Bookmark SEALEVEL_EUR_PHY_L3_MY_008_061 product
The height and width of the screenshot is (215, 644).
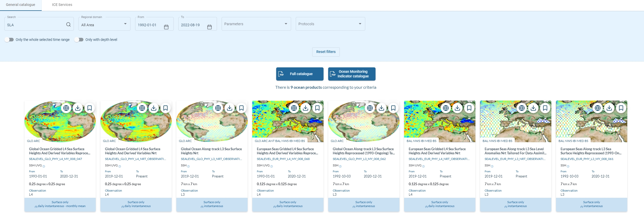click(621, 108)
